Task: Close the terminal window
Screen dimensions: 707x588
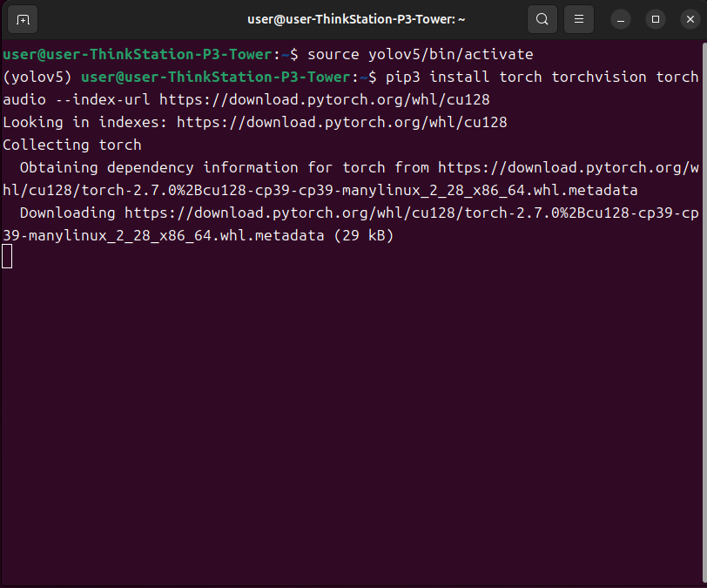Action: [x=690, y=19]
